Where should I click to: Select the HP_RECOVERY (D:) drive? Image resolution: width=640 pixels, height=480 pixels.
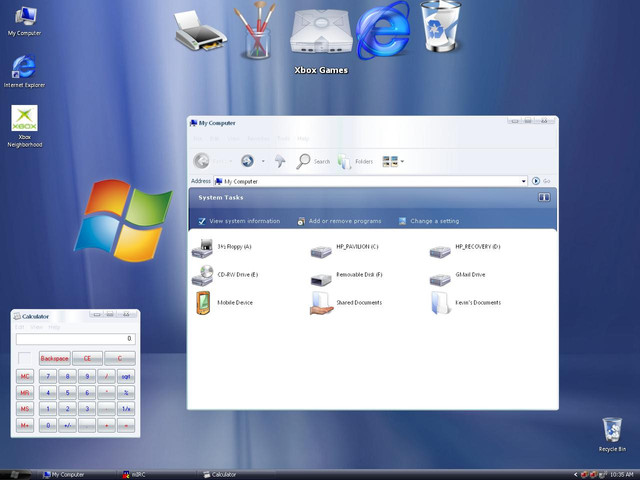coord(464,249)
